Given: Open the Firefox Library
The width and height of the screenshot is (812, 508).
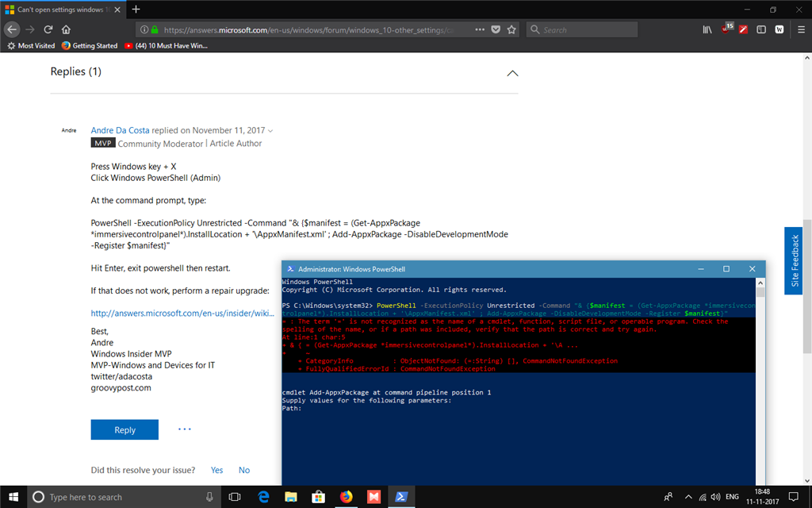Looking at the screenshot, I should (707, 29).
